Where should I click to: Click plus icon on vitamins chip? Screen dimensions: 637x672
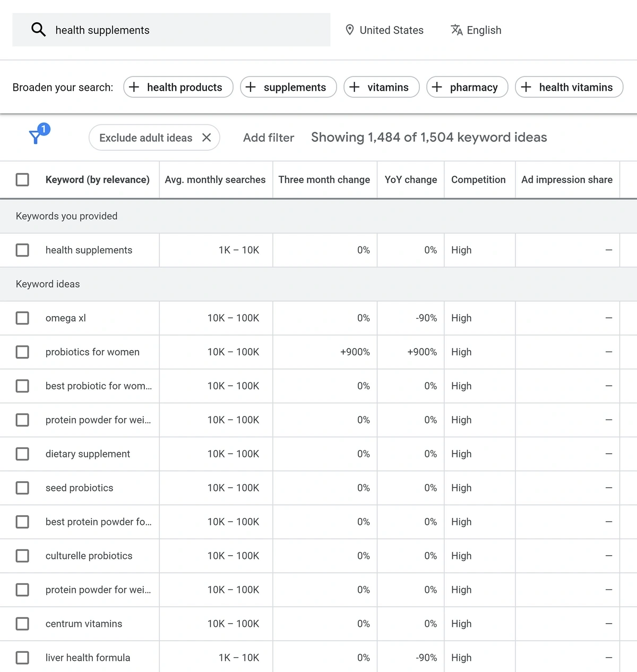(x=355, y=87)
